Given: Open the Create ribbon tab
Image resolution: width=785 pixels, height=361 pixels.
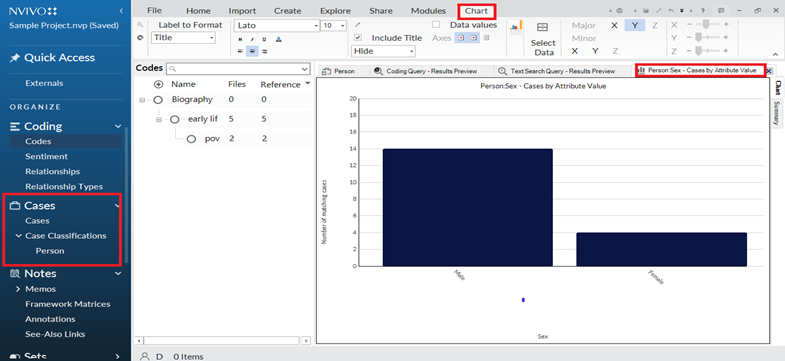Looking at the screenshot, I should tap(287, 11).
